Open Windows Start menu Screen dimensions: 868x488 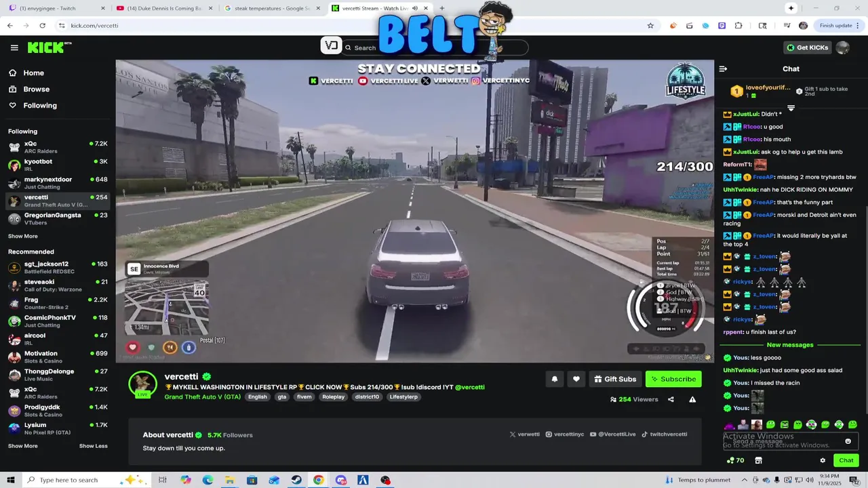click(11, 480)
